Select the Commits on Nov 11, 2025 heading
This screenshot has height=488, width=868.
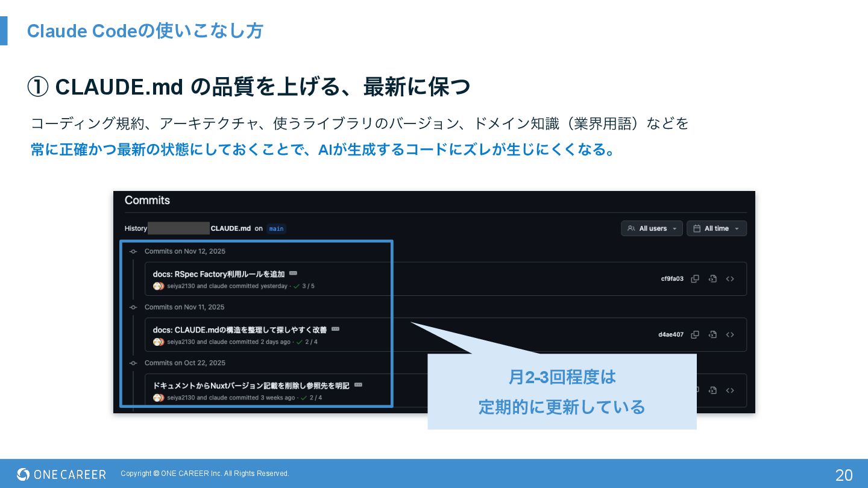click(x=184, y=307)
